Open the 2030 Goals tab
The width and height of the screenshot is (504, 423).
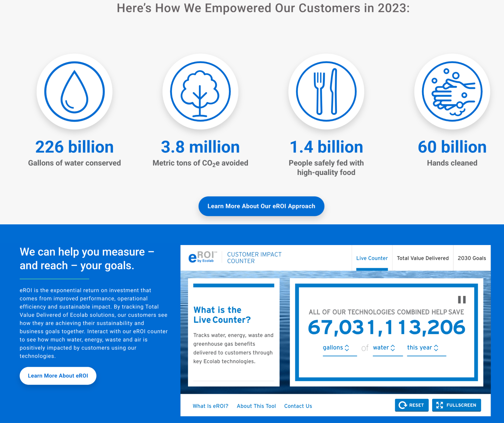coord(472,258)
